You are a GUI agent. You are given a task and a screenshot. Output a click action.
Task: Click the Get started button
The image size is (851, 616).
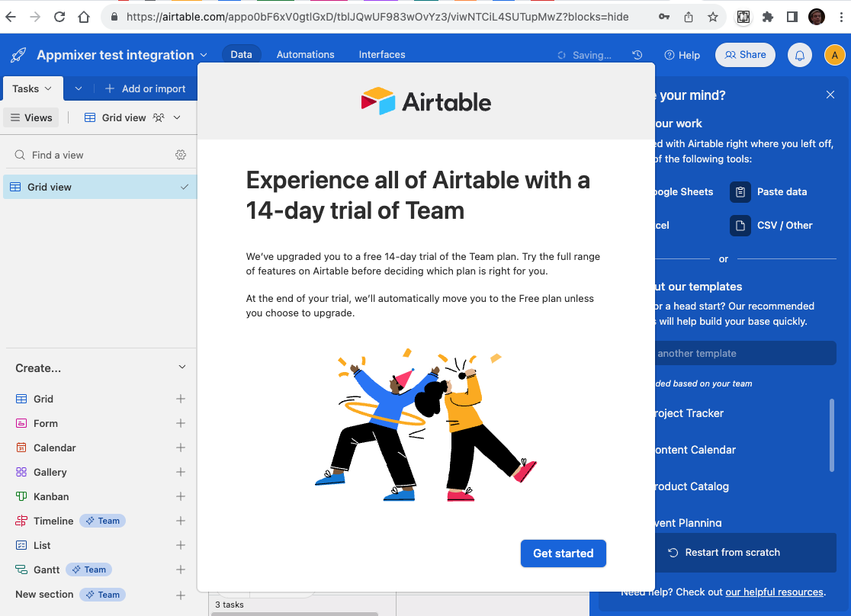click(x=563, y=553)
